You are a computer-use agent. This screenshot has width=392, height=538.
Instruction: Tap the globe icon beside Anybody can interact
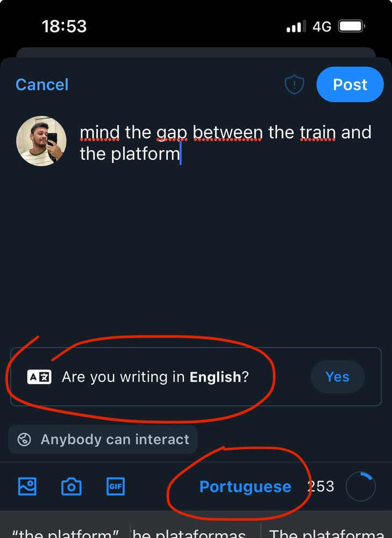point(24,439)
